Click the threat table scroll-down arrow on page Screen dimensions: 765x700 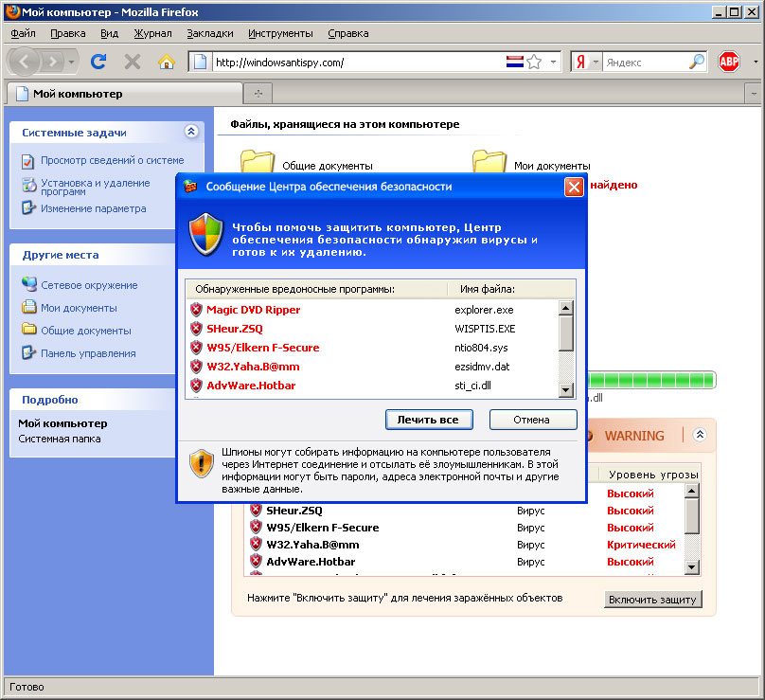[692, 566]
